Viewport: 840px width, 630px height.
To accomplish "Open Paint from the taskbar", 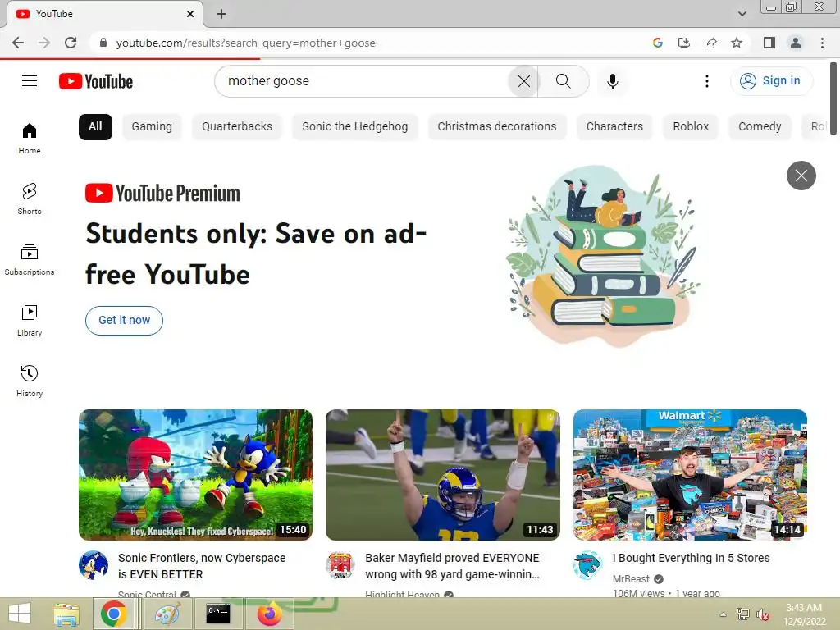I will click(x=167, y=614).
